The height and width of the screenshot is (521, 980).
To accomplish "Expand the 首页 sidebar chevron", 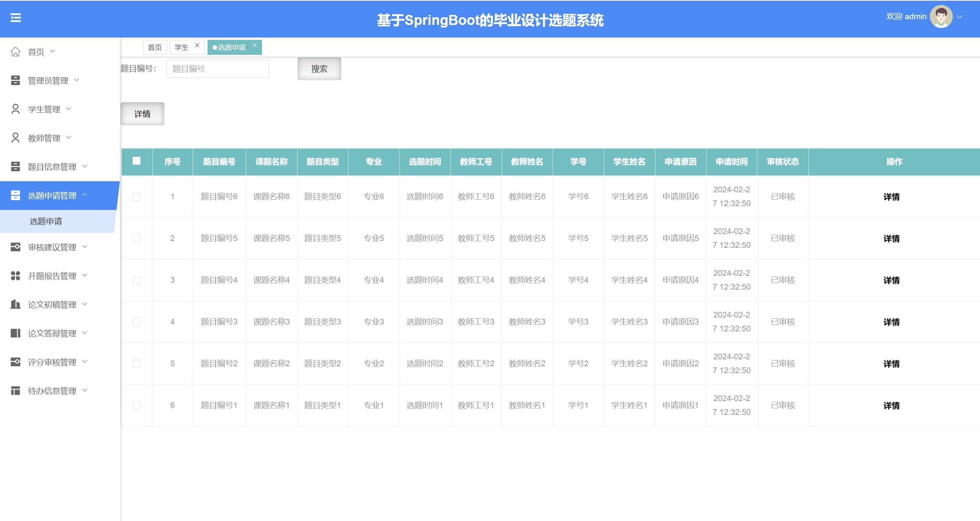I will pyautogui.click(x=53, y=51).
